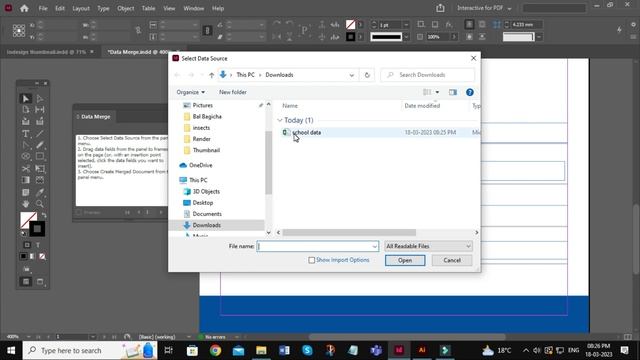Refresh the Downloads folder listing
The image size is (640, 360).
click(367, 75)
